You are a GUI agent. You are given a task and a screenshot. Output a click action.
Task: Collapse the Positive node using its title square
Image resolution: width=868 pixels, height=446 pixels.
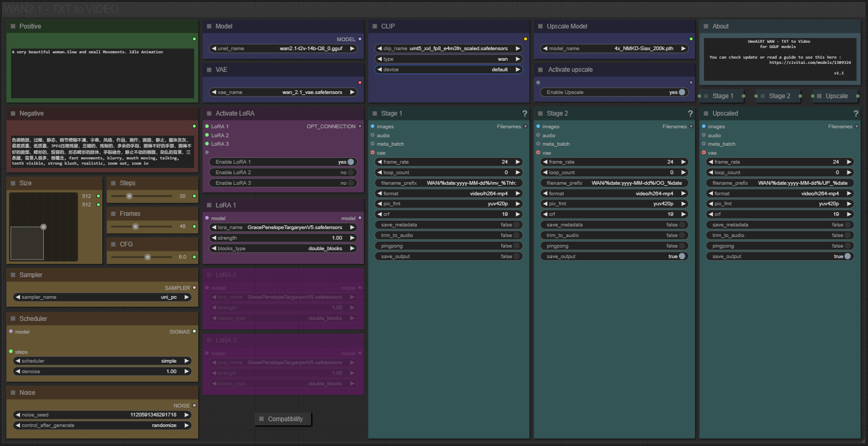tap(13, 26)
